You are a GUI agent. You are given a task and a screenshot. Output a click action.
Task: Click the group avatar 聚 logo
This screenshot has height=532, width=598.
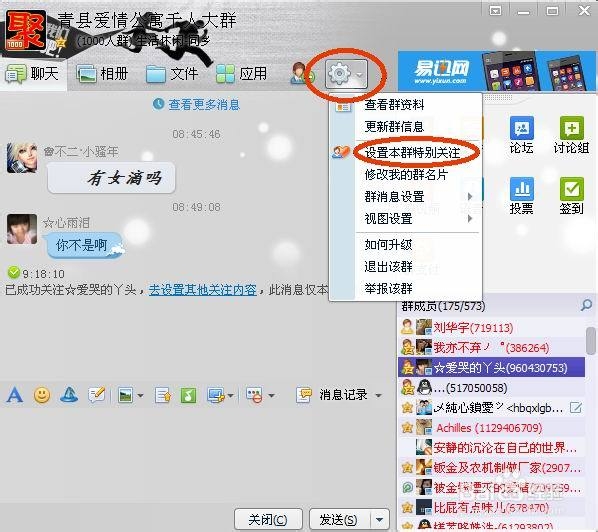[26, 31]
